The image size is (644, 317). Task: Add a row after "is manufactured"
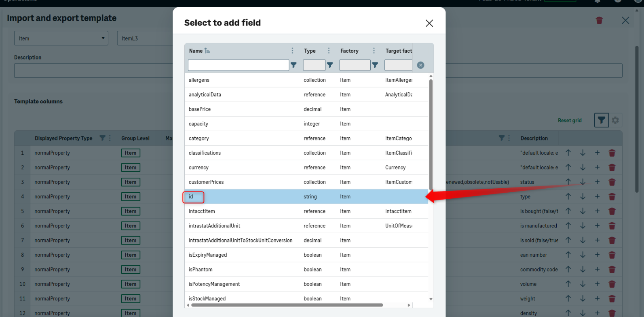pos(597,226)
